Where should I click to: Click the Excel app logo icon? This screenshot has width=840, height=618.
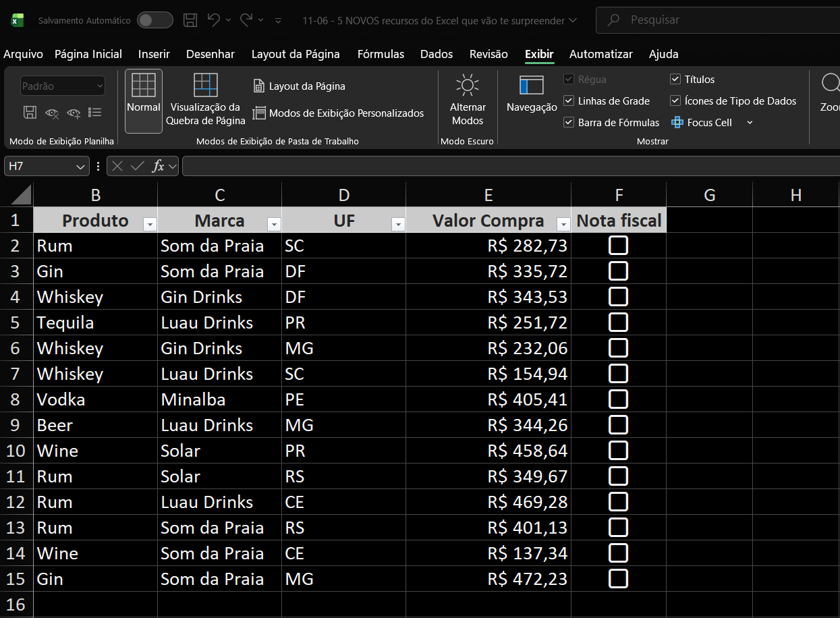pos(17,20)
